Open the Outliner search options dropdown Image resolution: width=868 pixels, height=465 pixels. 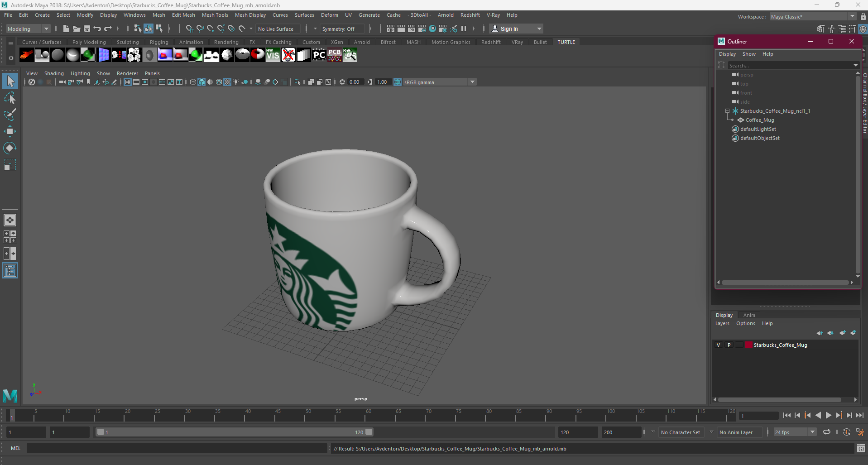pos(855,65)
